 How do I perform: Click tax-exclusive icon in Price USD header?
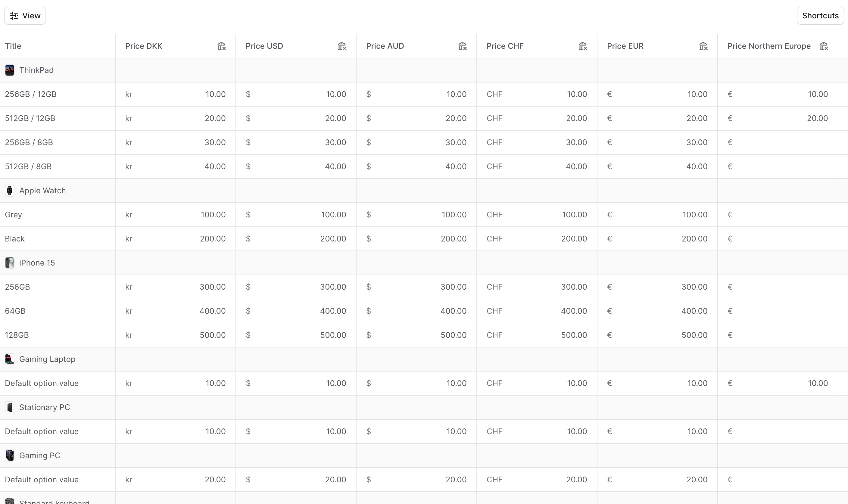(342, 46)
